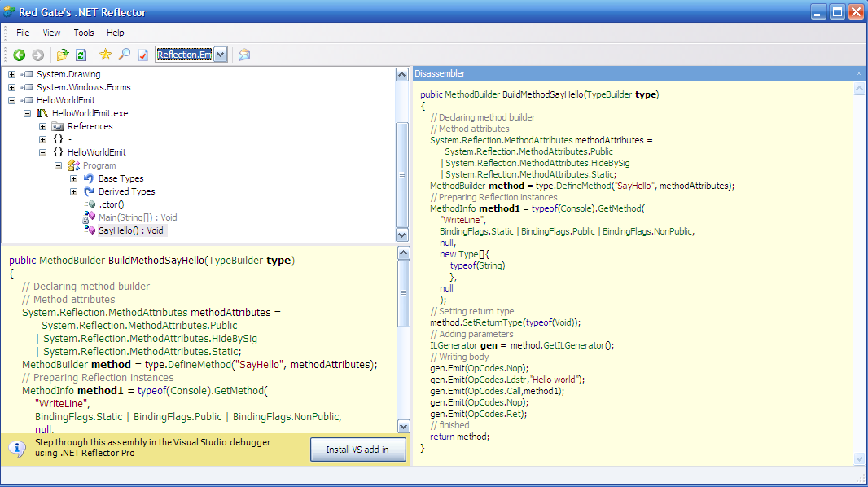Click 'gen.Emit(OpCodes.Ret);' line
Viewport: 868px width, 487px height.
point(478,414)
